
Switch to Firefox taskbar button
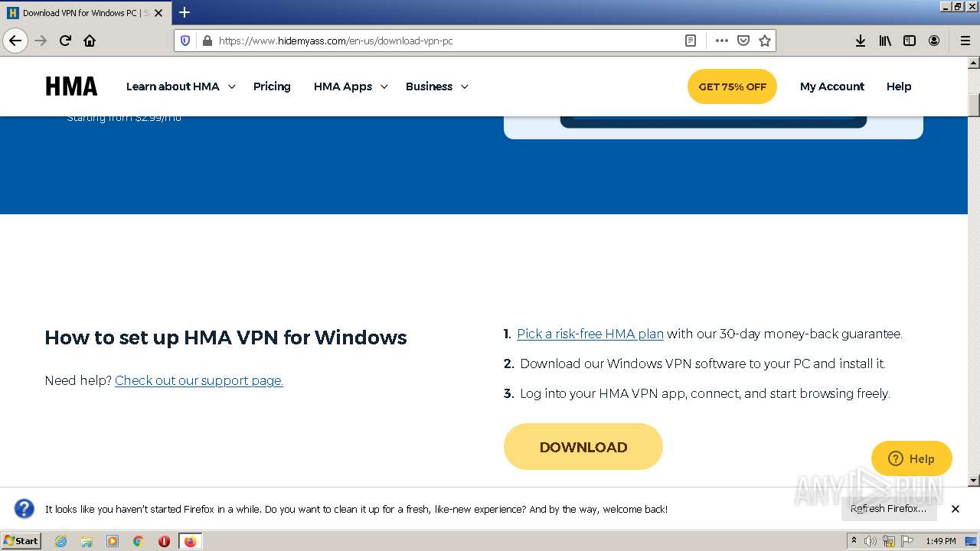tap(190, 541)
